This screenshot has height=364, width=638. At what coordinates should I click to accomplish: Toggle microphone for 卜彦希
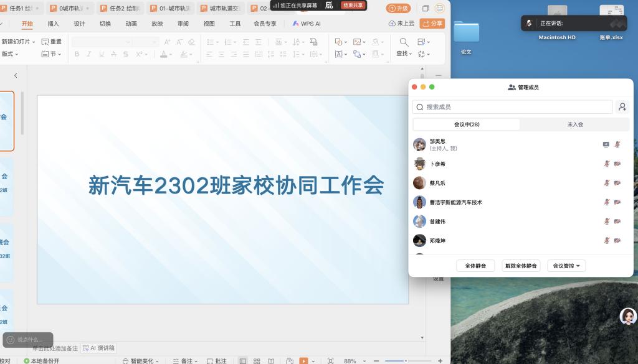pos(606,164)
